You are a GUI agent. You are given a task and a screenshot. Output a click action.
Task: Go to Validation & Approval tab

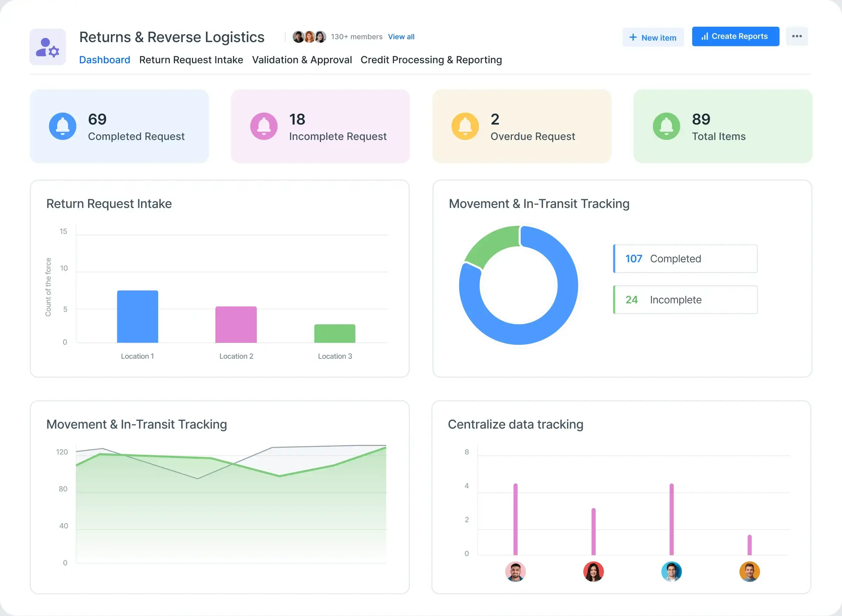tap(302, 60)
